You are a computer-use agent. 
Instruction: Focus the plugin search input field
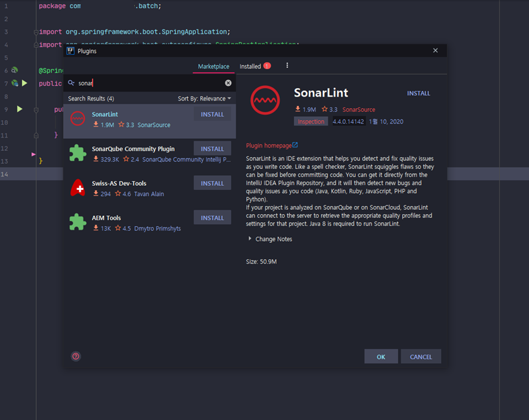pos(150,83)
